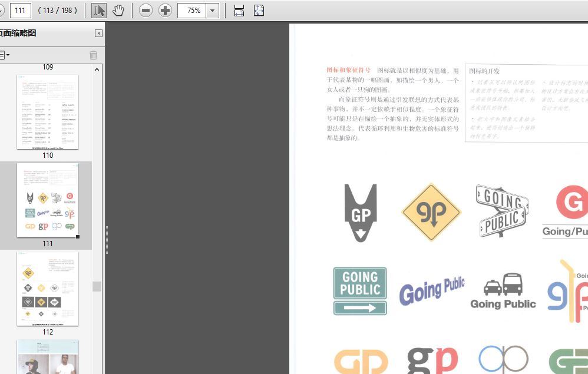The height and width of the screenshot is (374, 588).
Task: Select page 110 thumbnail
Action: coord(48,111)
